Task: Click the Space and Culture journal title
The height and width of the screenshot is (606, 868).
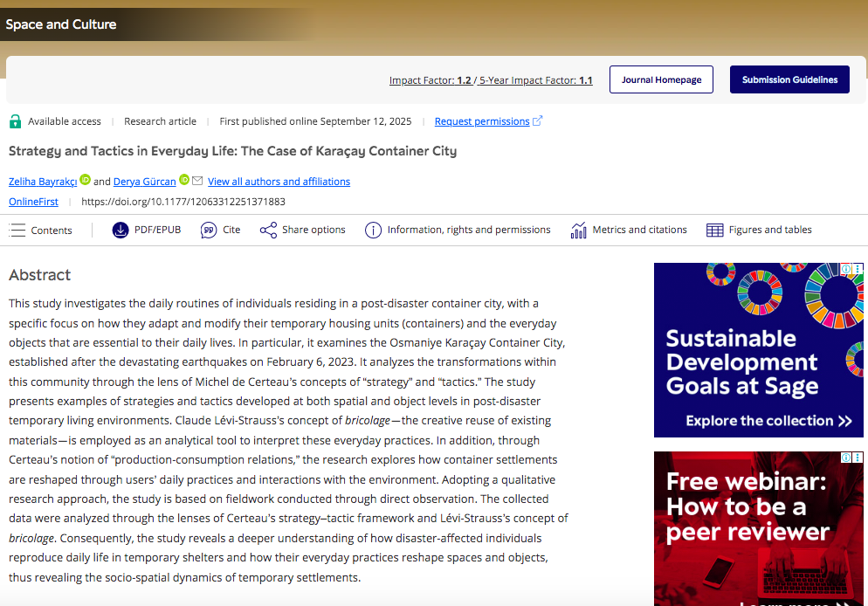Action: click(61, 24)
